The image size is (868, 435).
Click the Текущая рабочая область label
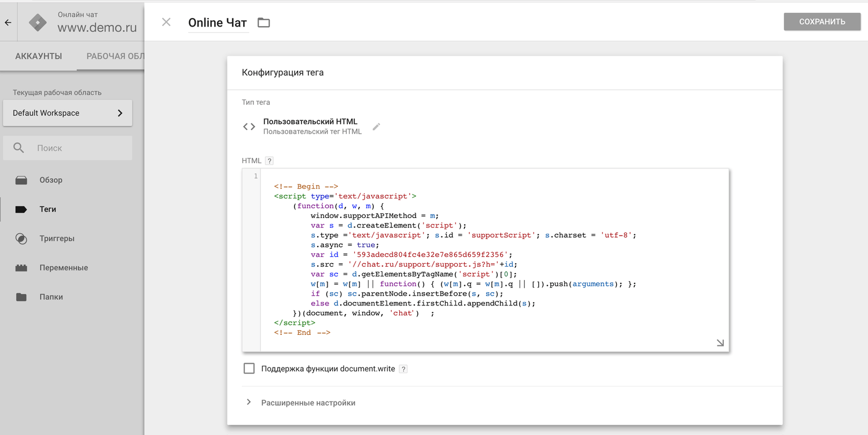click(57, 93)
